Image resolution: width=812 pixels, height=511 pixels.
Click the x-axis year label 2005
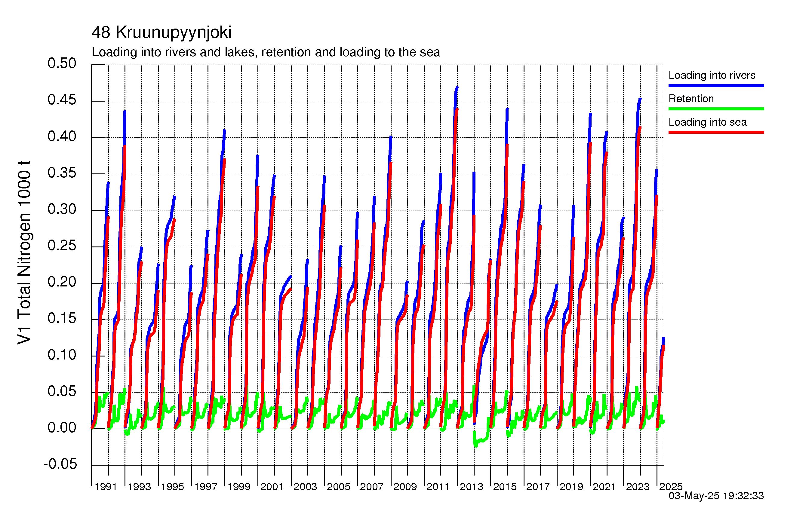339,487
